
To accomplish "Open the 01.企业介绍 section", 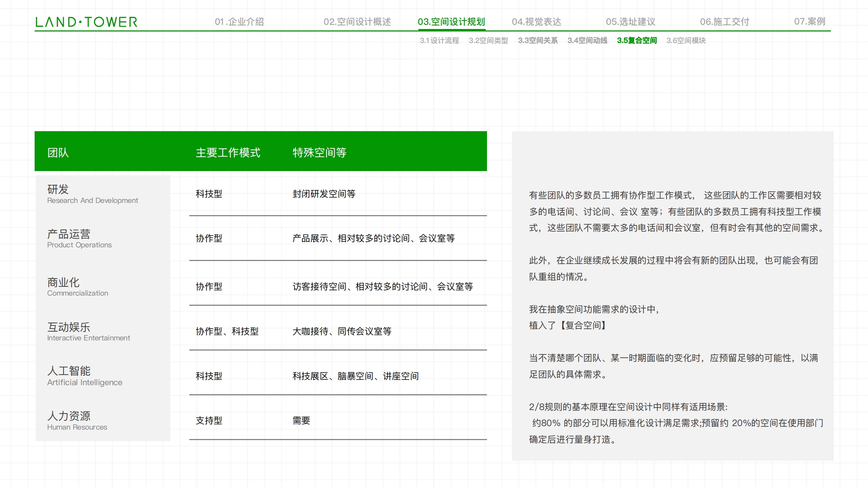I will click(239, 22).
